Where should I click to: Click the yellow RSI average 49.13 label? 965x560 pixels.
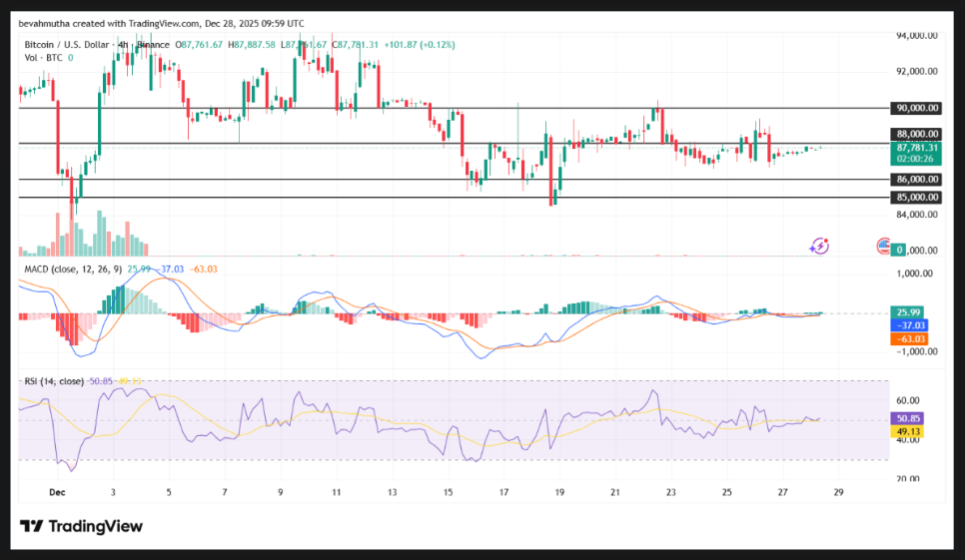[907, 431]
